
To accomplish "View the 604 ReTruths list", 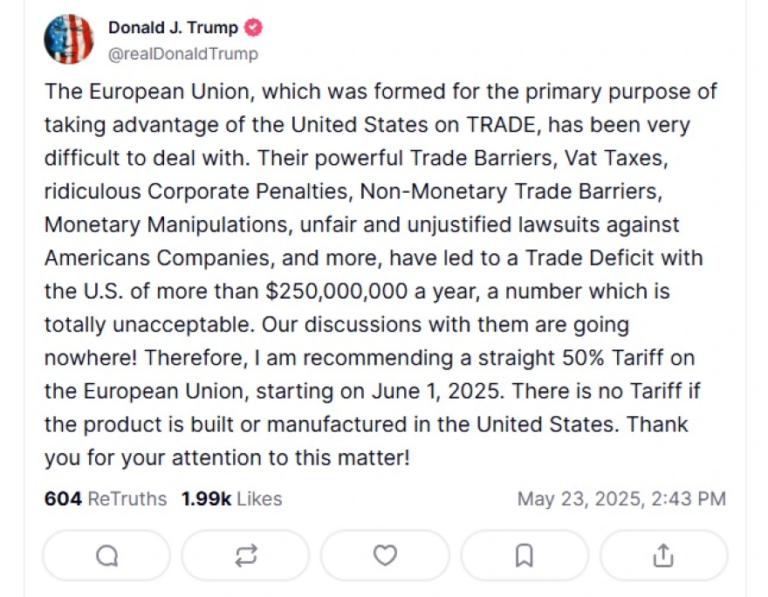I will 105,498.
